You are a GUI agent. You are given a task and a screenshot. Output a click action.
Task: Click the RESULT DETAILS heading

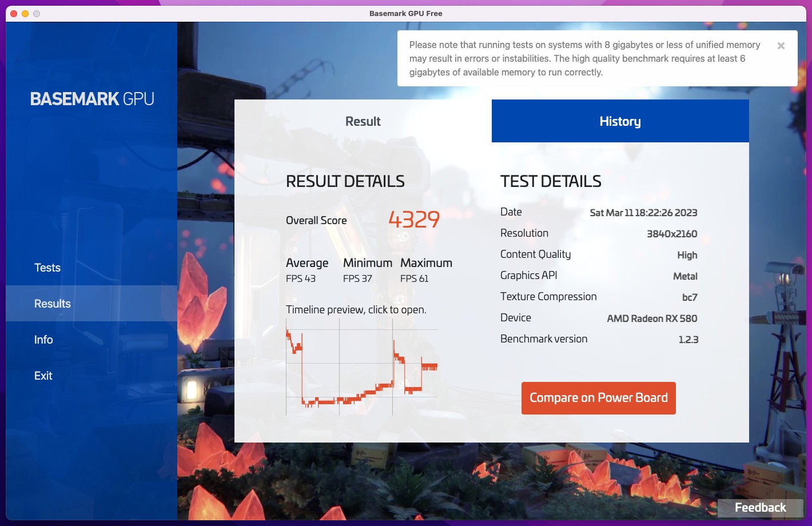point(345,181)
